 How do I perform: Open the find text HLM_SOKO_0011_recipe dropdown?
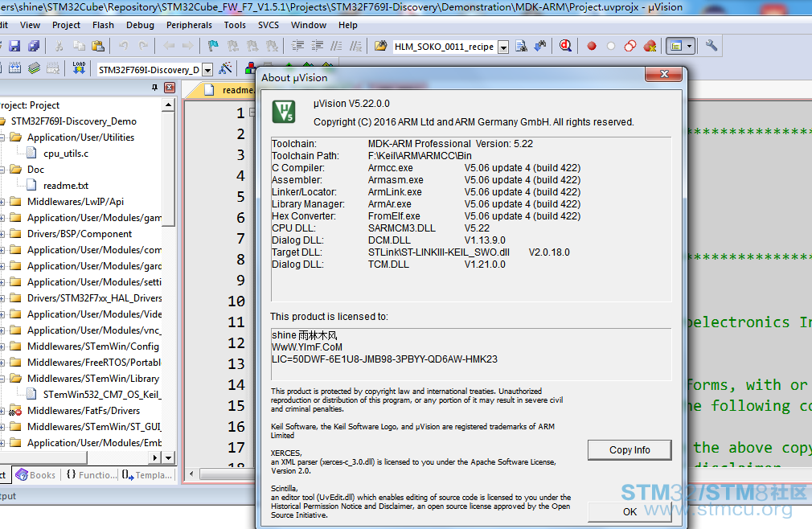502,47
